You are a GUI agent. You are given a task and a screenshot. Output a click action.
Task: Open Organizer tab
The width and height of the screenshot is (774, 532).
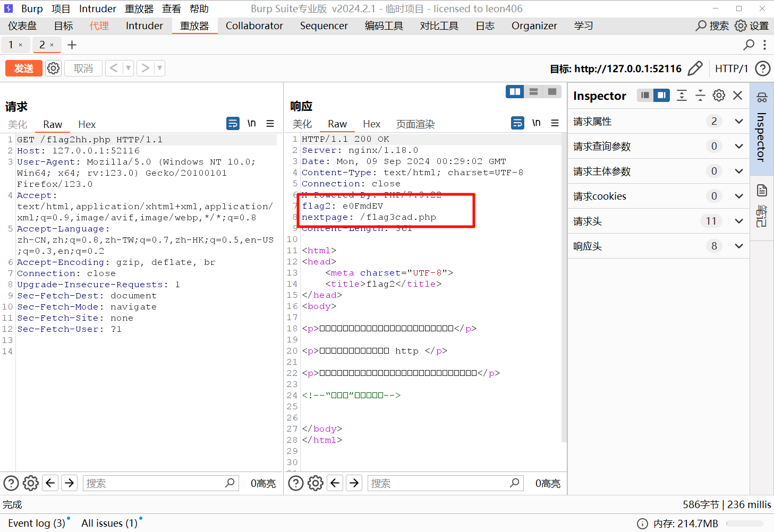(x=534, y=25)
